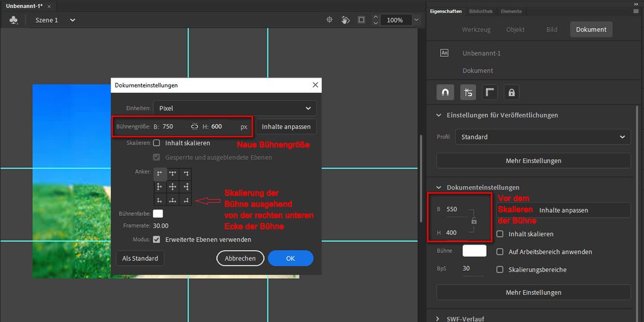Select the bottom-left anchor point
Viewport: 644px width, 322px height.
[x=160, y=200]
